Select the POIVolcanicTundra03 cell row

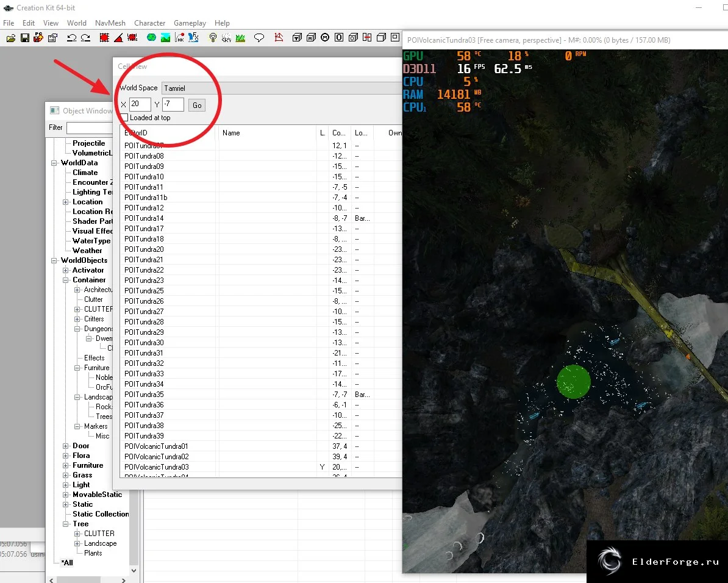[261, 467]
